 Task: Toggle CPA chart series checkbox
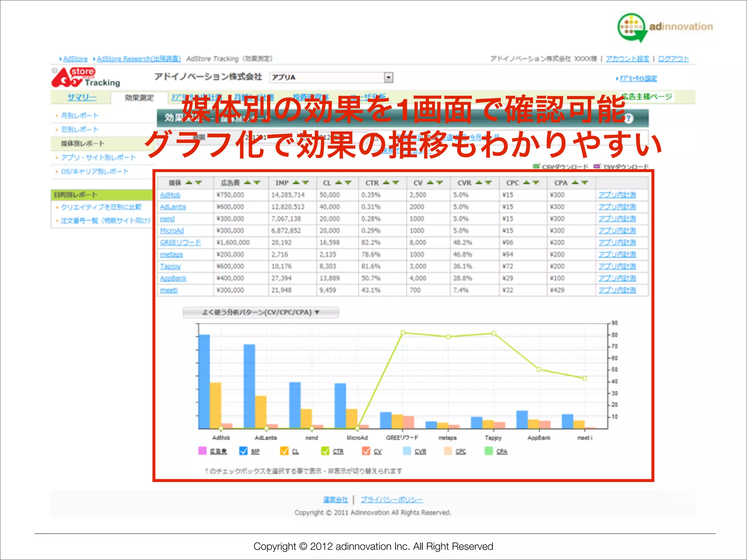(489, 451)
